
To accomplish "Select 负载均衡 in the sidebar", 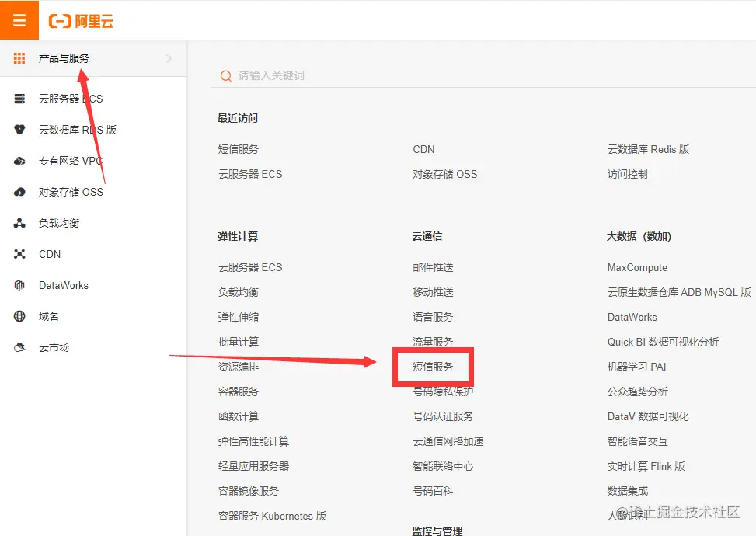I will tap(59, 223).
